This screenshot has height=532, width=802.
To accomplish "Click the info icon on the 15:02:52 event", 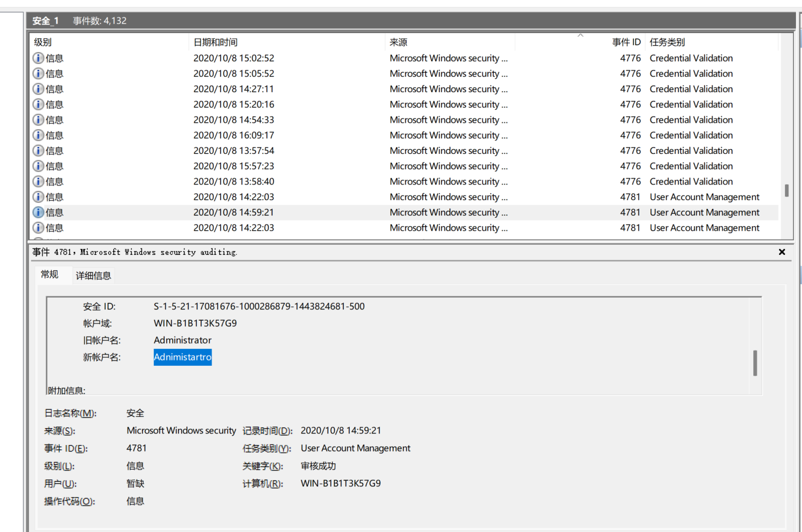I will point(38,58).
